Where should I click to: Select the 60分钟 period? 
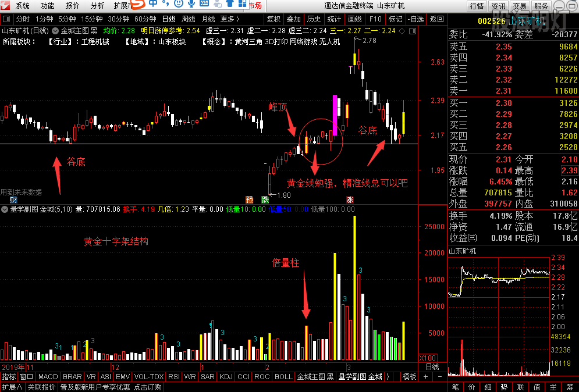click(145, 19)
